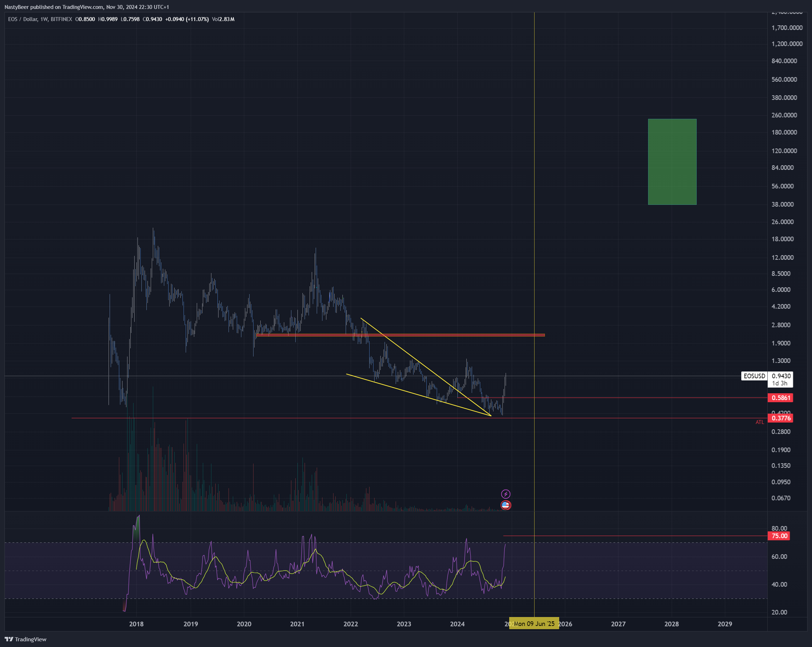
Task: Click the 0.0670 price axis label
Action: click(x=781, y=498)
